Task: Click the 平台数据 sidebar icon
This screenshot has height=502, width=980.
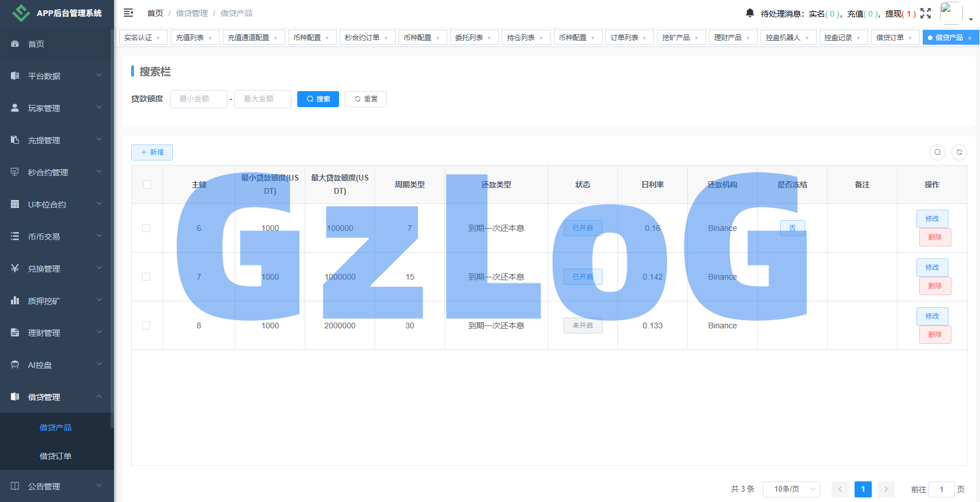Action: pos(15,76)
